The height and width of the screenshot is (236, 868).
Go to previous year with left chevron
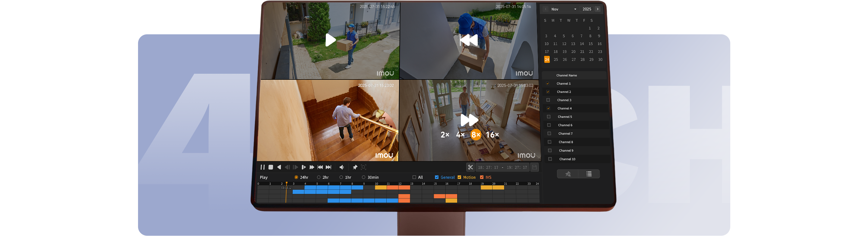(x=546, y=9)
